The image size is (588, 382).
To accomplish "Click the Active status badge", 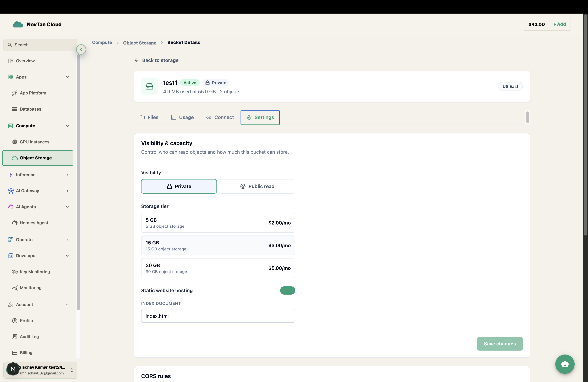I will 190,83.
